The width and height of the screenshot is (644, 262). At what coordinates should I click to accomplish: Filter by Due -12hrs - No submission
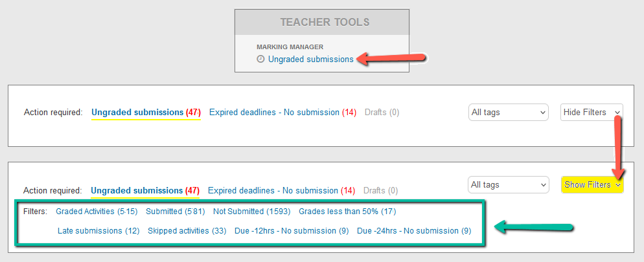(x=292, y=231)
